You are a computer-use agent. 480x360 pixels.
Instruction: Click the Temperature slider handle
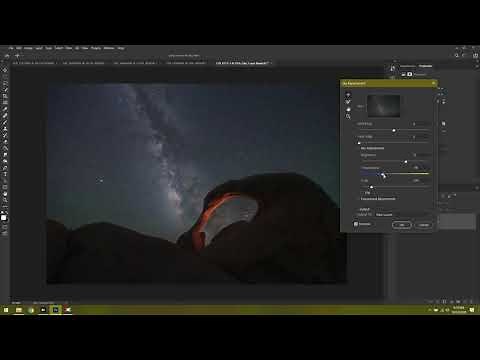click(x=382, y=174)
